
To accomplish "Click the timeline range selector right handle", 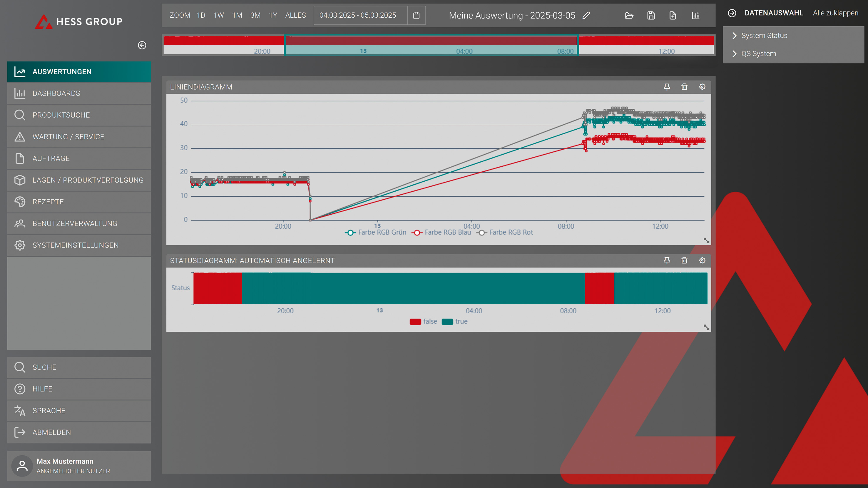I will (578, 45).
